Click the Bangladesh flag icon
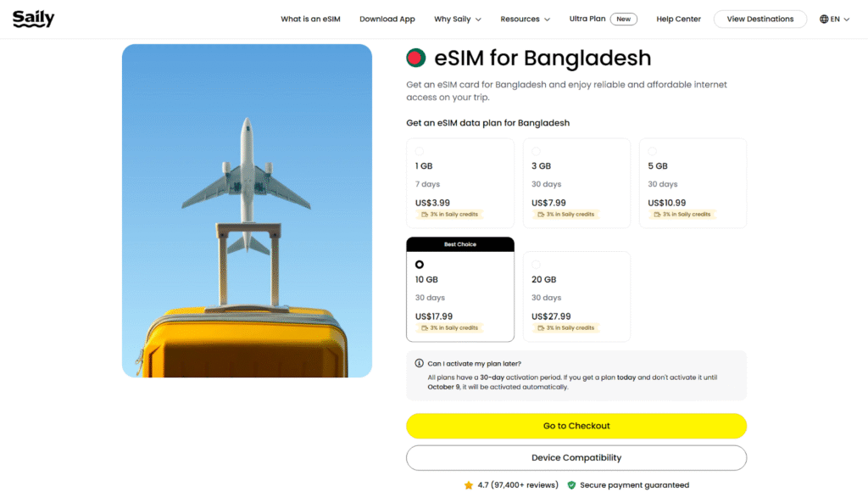The height and width of the screenshot is (492, 868). click(415, 59)
